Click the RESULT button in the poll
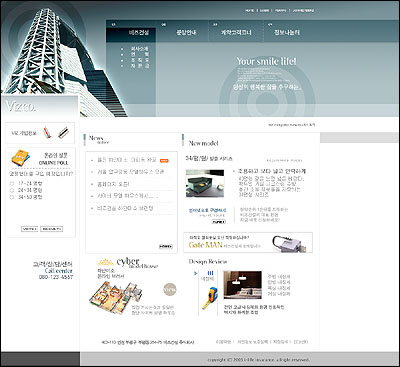400x367 pixels. point(52,229)
